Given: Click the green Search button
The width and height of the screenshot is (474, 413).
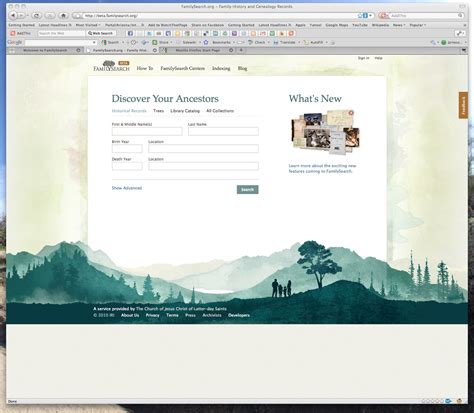Looking at the screenshot, I should 247,189.
